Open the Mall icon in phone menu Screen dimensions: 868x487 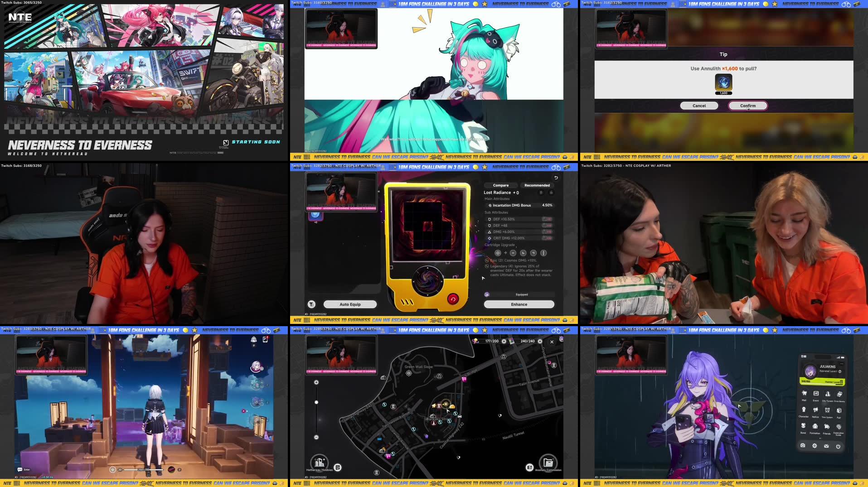tap(804, 394)
